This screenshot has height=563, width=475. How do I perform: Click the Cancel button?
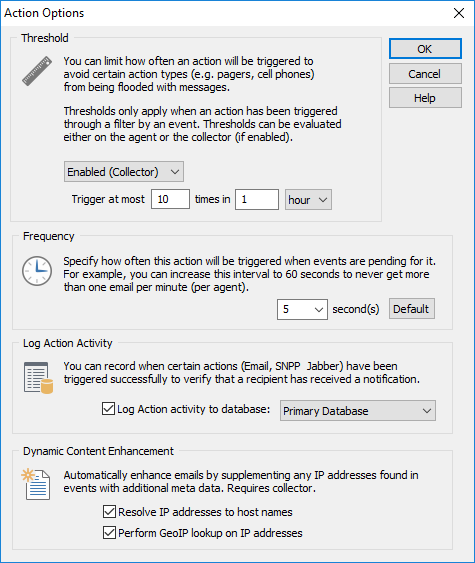click(425, 74)
